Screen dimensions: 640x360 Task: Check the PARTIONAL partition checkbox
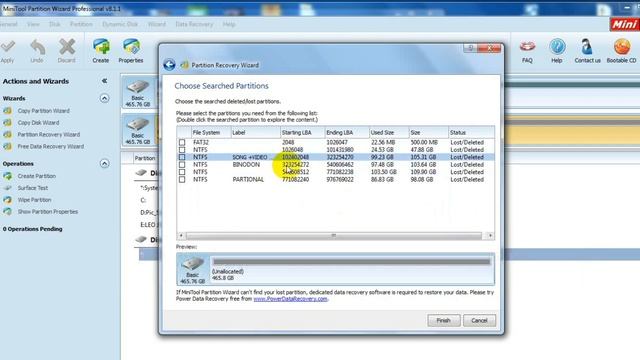(x=182, y=179)
